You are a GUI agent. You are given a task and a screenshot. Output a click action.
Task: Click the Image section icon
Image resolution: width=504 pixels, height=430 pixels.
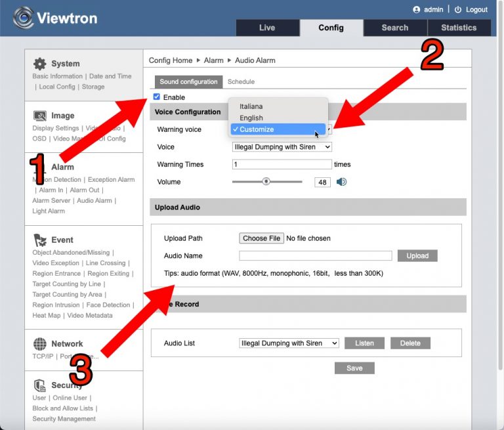point(40,116)
